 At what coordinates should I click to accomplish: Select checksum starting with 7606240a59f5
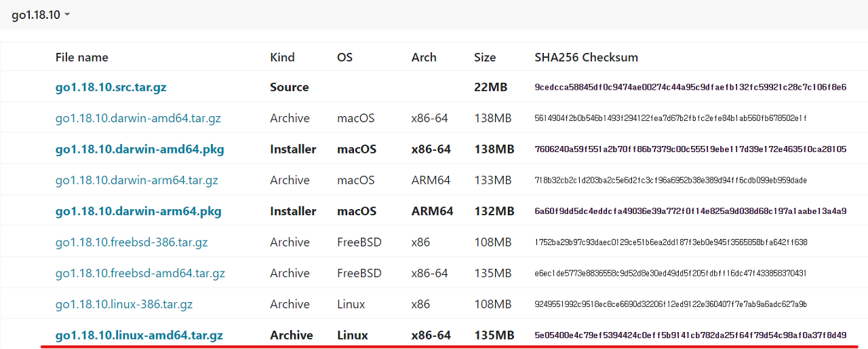pyautogui.click(x=690, y=149)
